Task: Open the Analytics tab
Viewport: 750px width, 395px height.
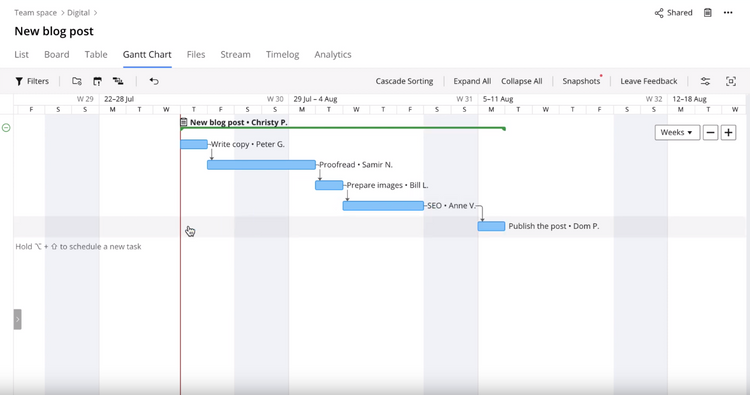Action: pyautogui.click(x=333, y=55)
